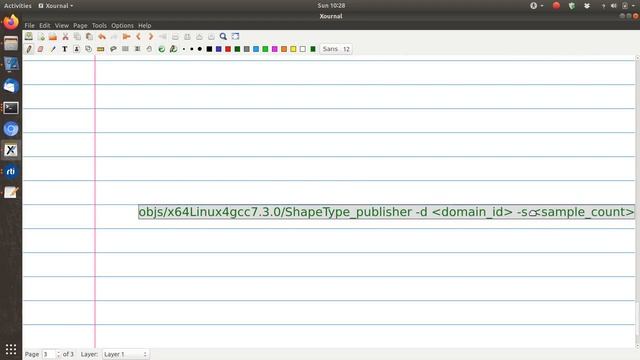Click the Zoom out icon
640x360 pixels.
(175, 36)
